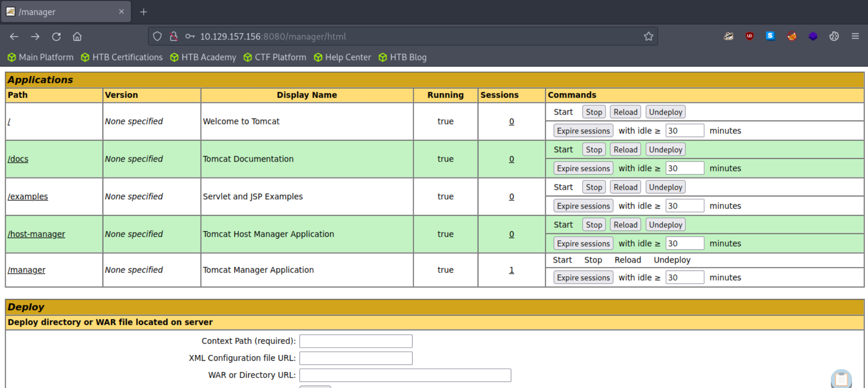
Task: Open the /manager application link
Action: coord(26,270)
